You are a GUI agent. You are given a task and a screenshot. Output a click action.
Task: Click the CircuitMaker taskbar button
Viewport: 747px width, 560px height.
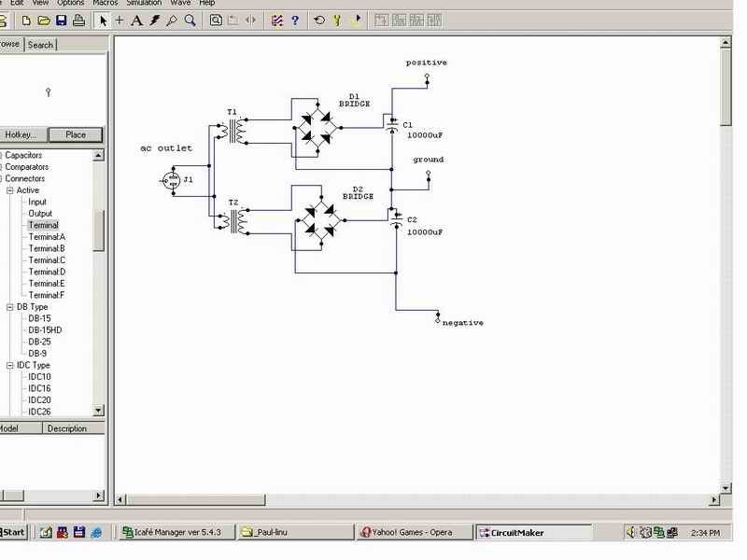[533, 532]
